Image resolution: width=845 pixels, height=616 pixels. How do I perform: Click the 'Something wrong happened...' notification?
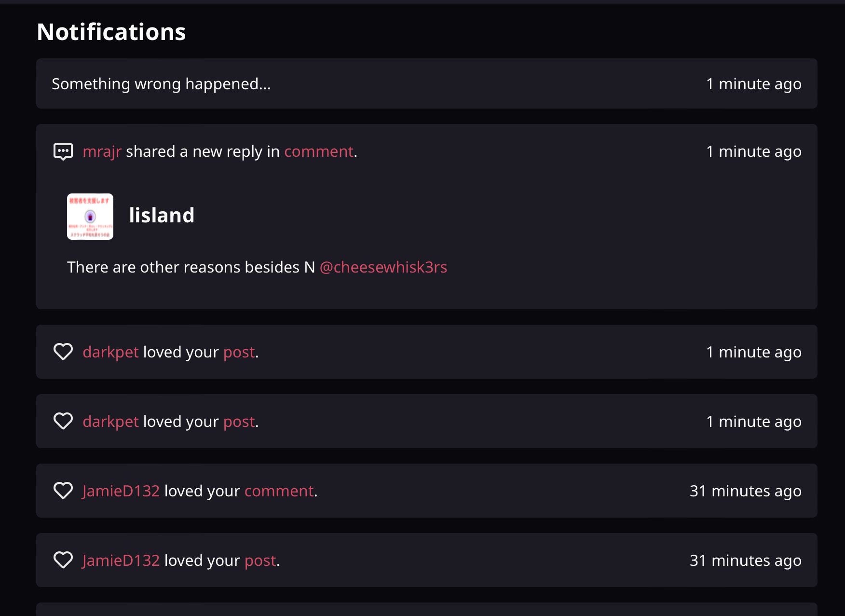(427, 83)
